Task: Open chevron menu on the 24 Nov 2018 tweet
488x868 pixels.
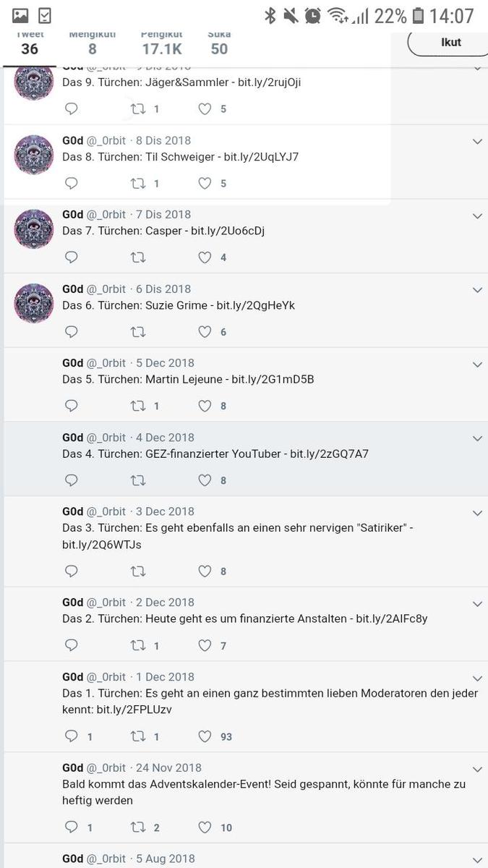Action: [x=477, y=770]
